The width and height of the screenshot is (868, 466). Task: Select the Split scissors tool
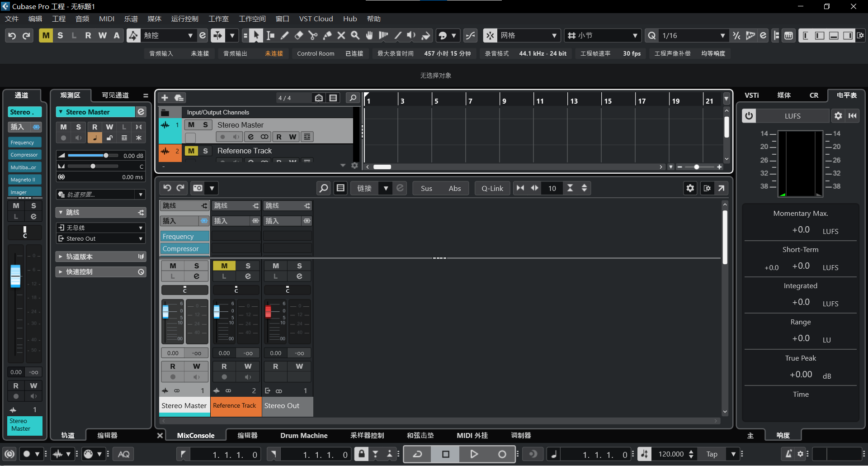(313, 35)
